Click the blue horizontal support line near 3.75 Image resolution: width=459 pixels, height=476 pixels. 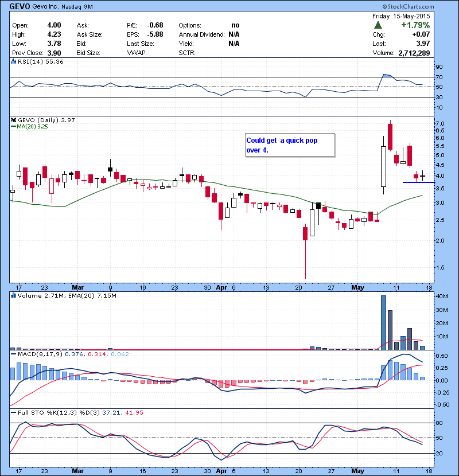(419, 182)
